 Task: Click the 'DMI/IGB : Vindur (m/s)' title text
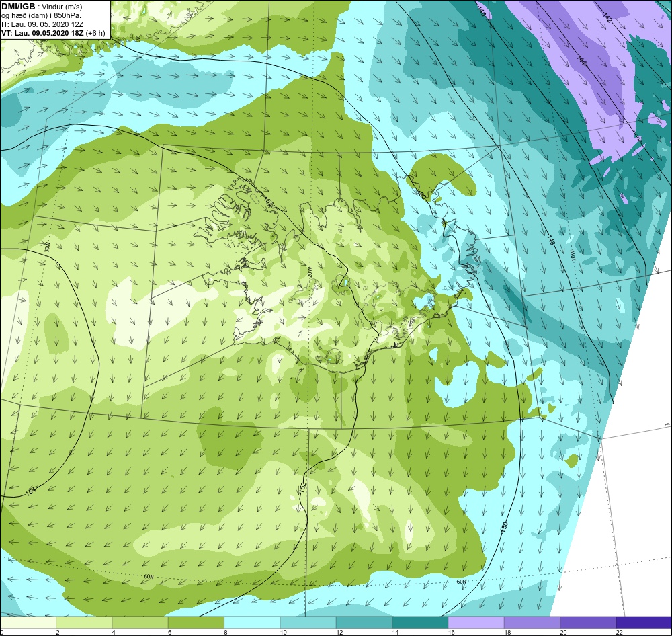click(x=42, y=7)
